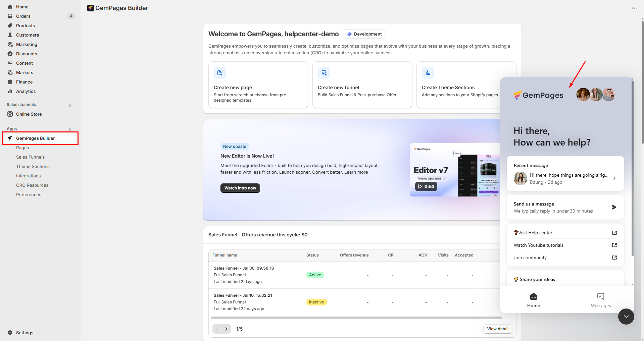Select the Home tab in chat widget

[x=533, y=300]
